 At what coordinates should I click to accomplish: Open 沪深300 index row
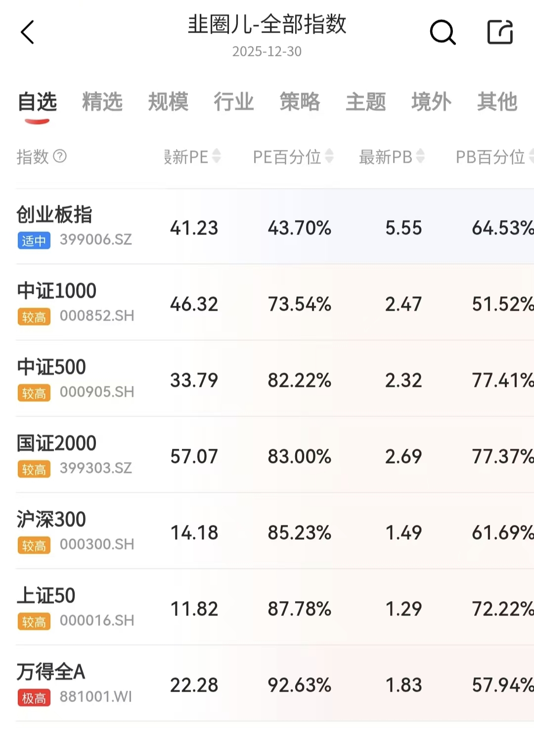[51, 520]
